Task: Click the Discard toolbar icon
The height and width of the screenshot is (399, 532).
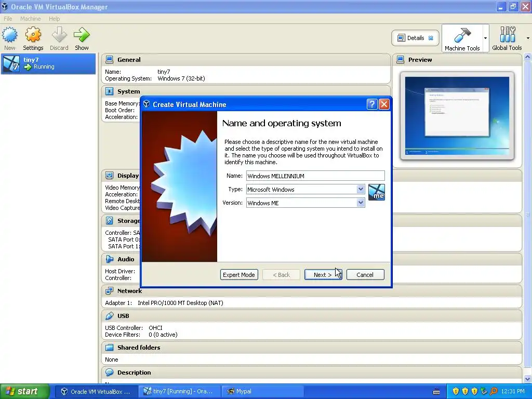Action: click(59, 35)
